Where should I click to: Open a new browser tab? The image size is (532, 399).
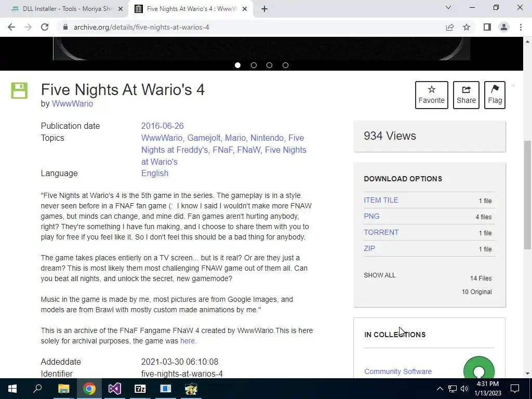tap(264, 9)
